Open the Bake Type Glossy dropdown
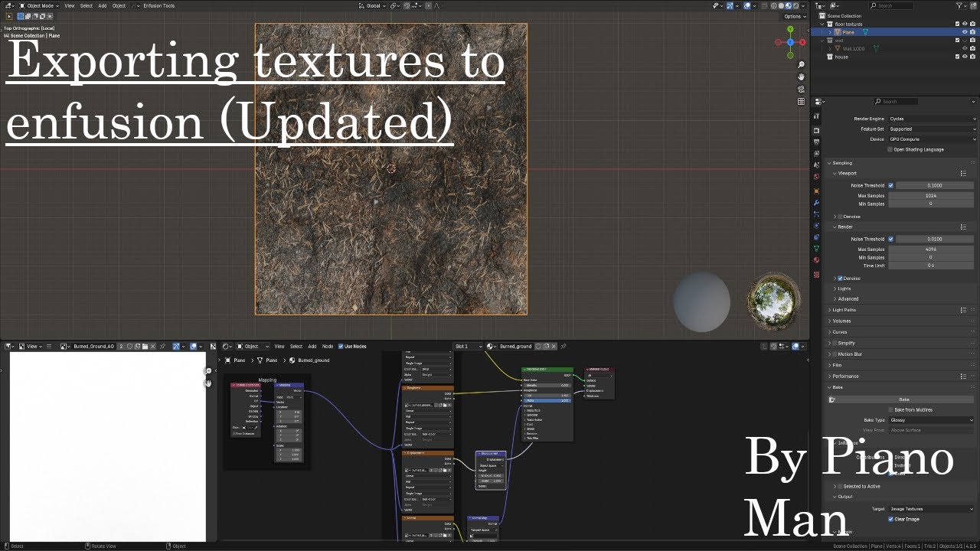Viewport: 980px width, 551px height. tap(931, 419)
